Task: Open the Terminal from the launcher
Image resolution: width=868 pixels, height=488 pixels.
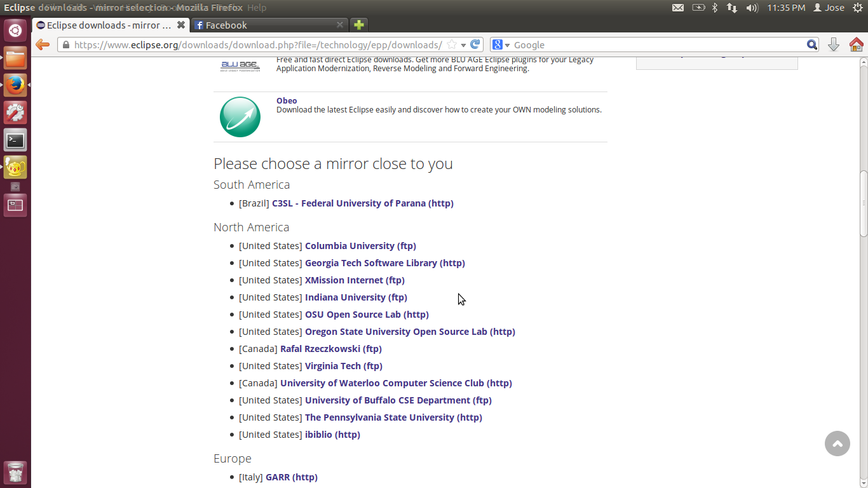Action: point(15,140)
